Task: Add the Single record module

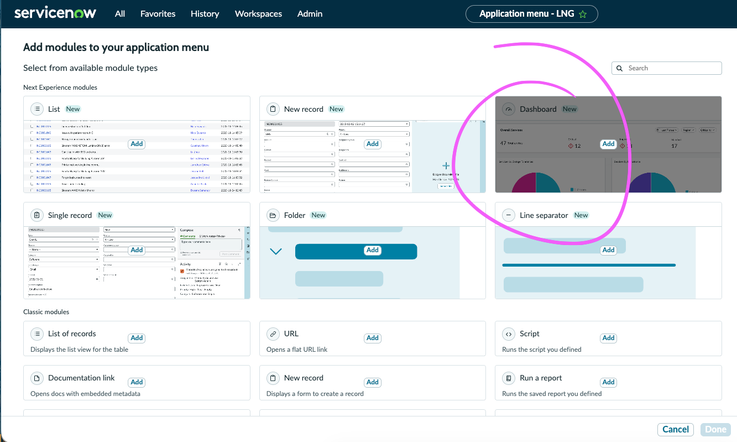Action: point(137,250)
